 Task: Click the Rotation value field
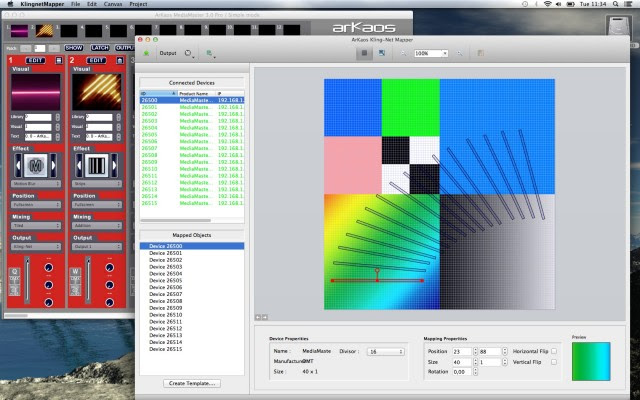[462, 372]
